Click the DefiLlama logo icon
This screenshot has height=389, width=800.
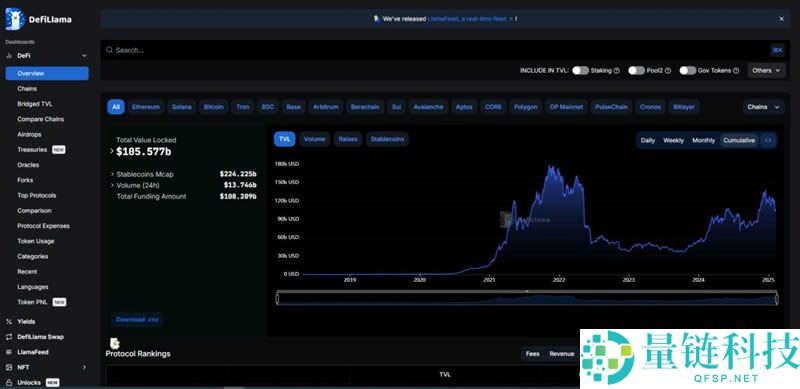(x=15, y=19)
